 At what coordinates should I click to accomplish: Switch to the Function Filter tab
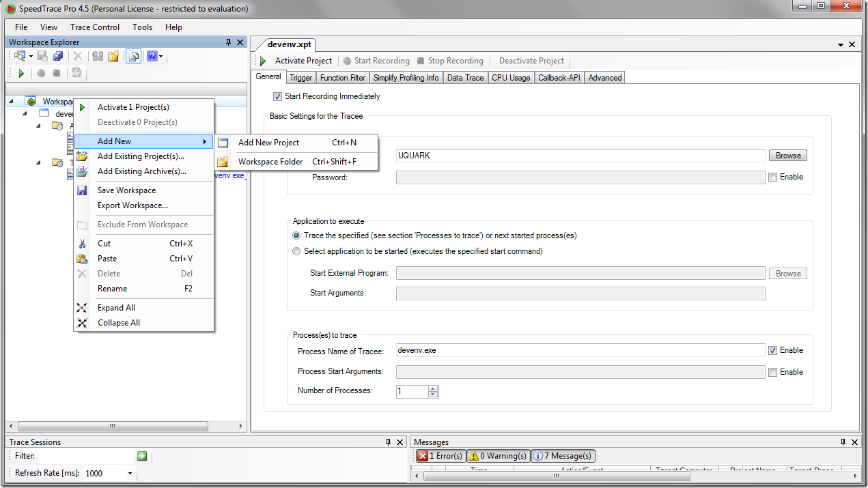point(343,78)
